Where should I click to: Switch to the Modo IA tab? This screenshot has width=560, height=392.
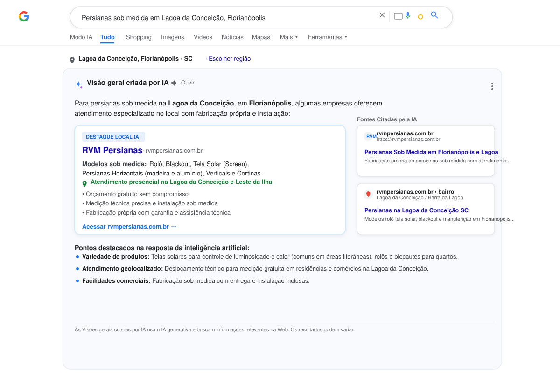coord(81,37)
